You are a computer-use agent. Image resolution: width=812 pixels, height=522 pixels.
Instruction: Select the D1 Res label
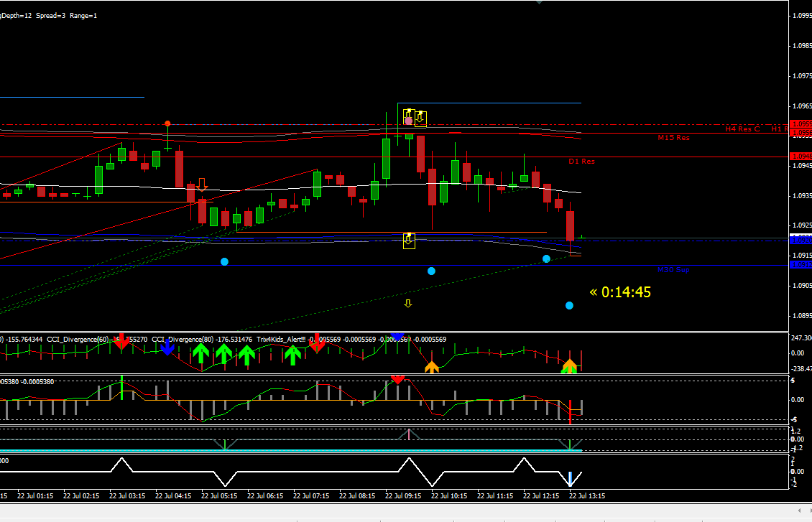[581, 162]
